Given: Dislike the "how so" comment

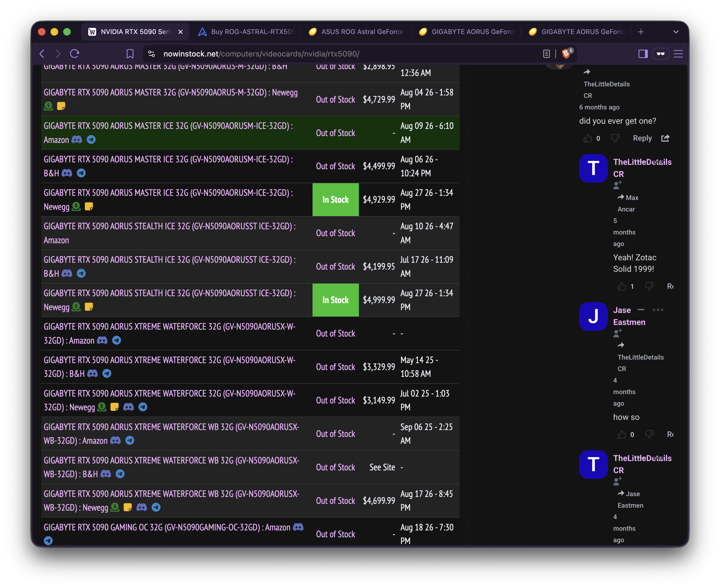Looking at the screenshot, I should pos(649,435).
